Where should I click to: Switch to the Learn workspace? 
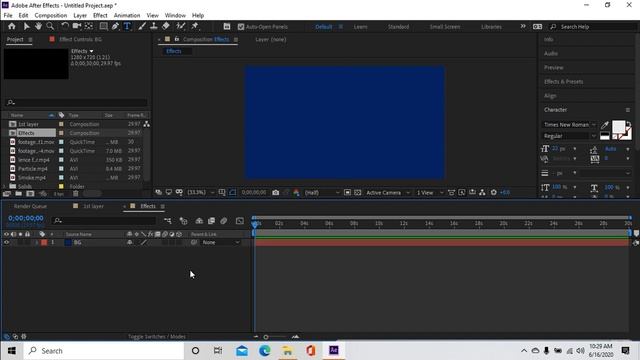pyautogui.click(x=360, y=27)
